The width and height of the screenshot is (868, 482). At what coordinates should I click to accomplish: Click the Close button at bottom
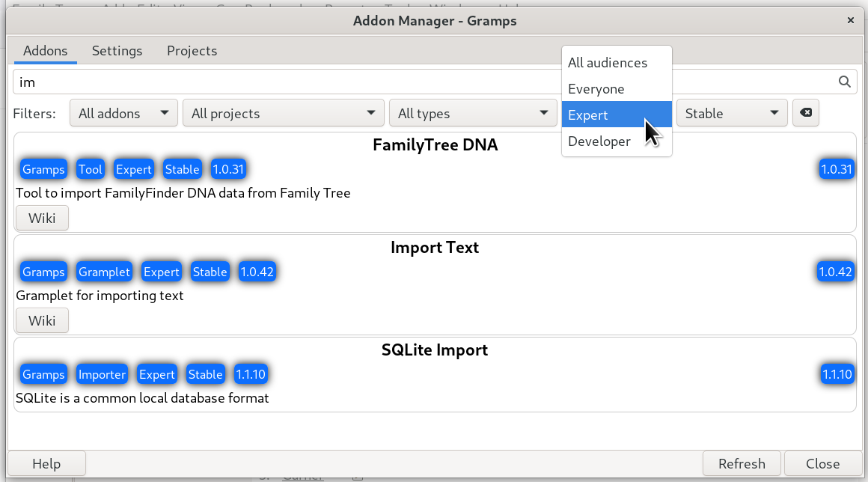pyautogui.click(x=822, y=464)
